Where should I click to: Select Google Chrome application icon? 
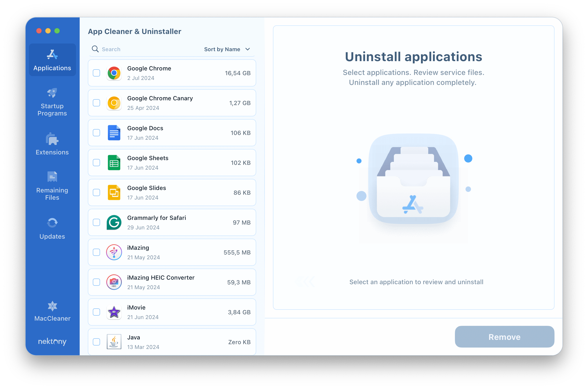tap(114, 72)
